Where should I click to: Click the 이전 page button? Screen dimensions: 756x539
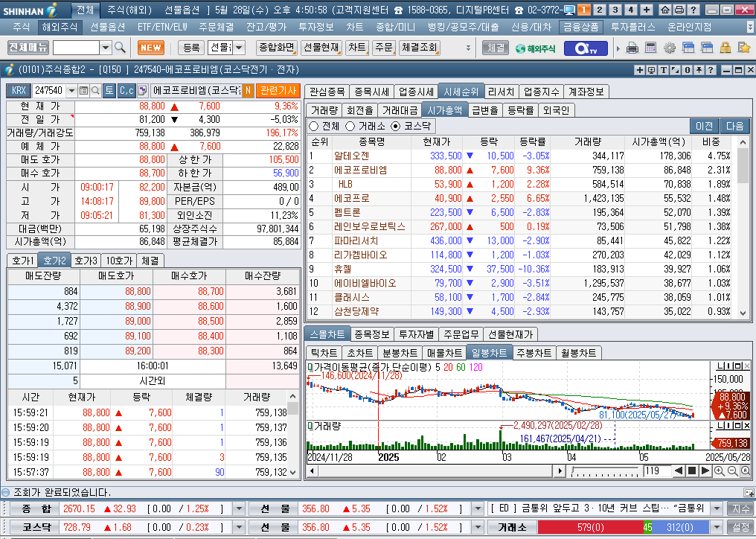pyautogui.click(x=704, y=126)
